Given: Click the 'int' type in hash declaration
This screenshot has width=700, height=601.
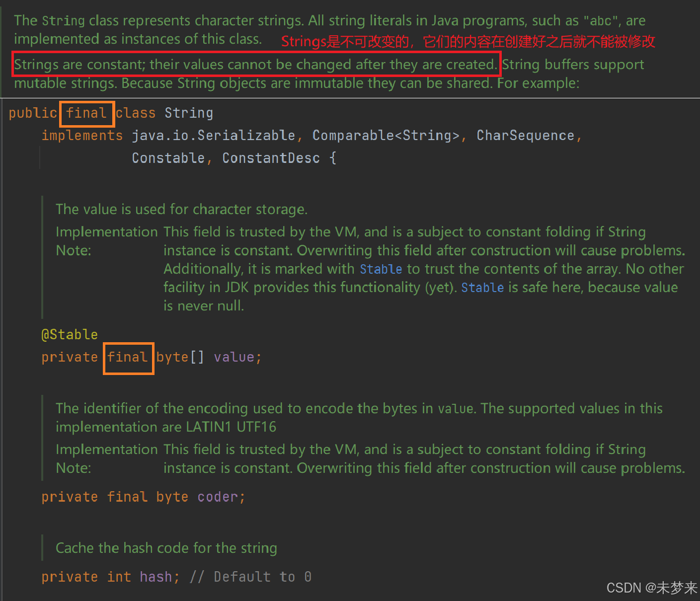Looking at the screenshot, I should pyautogui.click(x=119, y=577).
